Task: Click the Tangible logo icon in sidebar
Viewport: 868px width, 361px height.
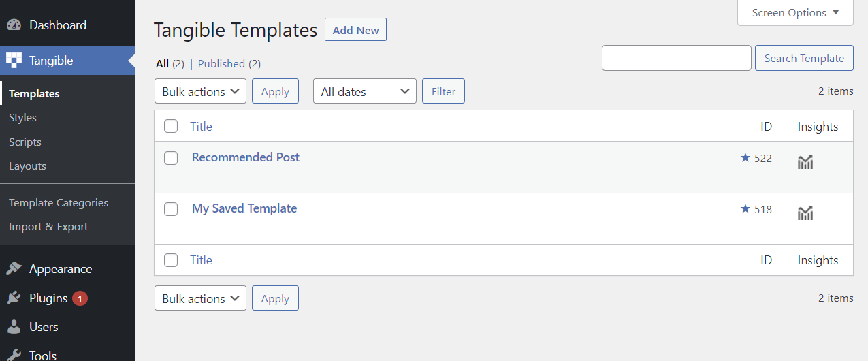Action: pyautogui.click(x=14, y=61)
